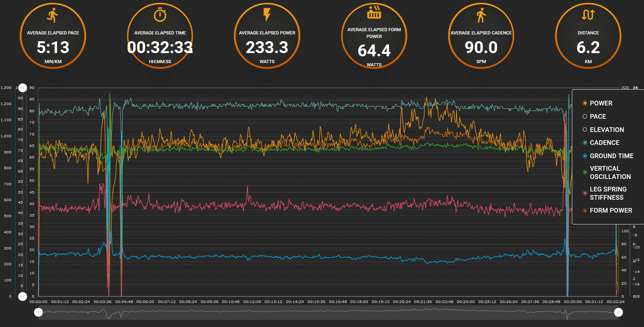
Task: Click the running figure pace icon
Action: click(53, 15)
